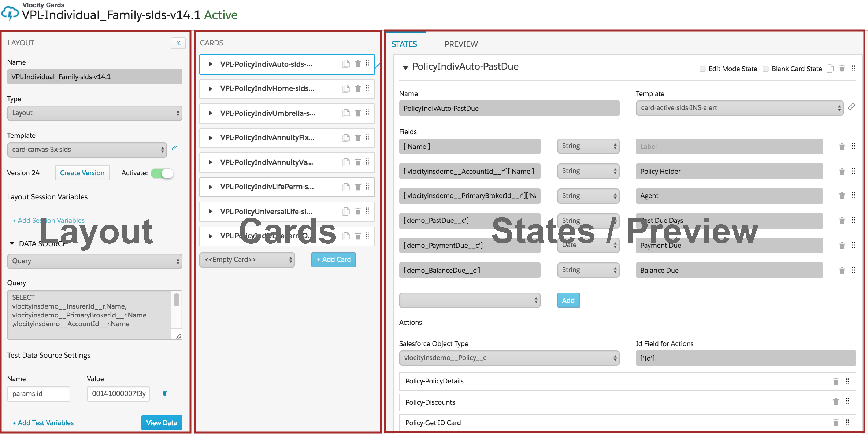Click the Add Card button
The width and height of the screenshot is (868, 434).
[x=334, y=260]
